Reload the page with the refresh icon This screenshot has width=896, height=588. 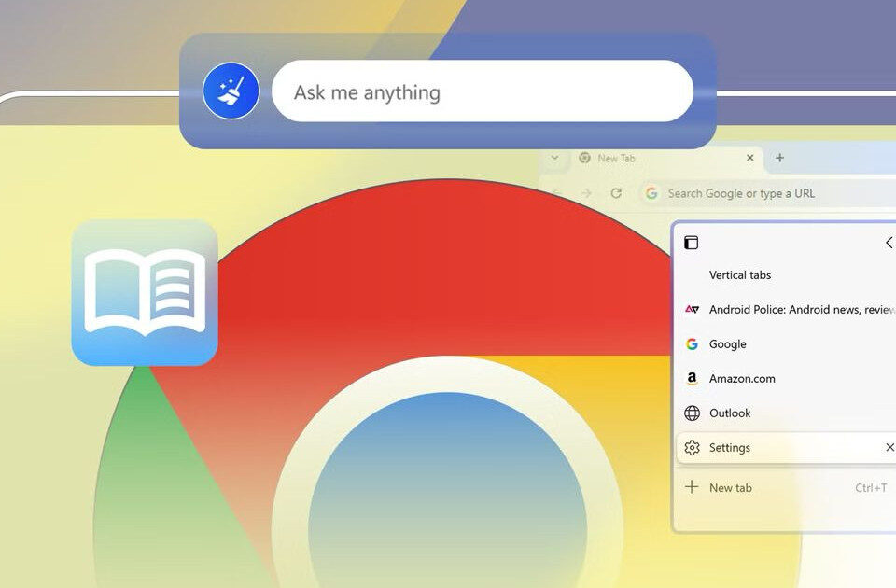tap(616, 193)
